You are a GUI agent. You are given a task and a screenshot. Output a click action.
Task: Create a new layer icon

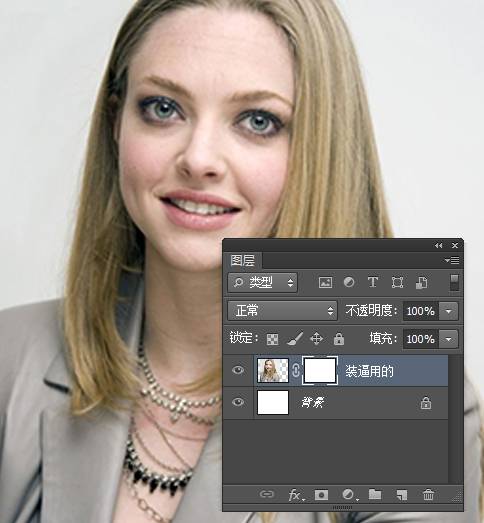click(x=402, y=495)
